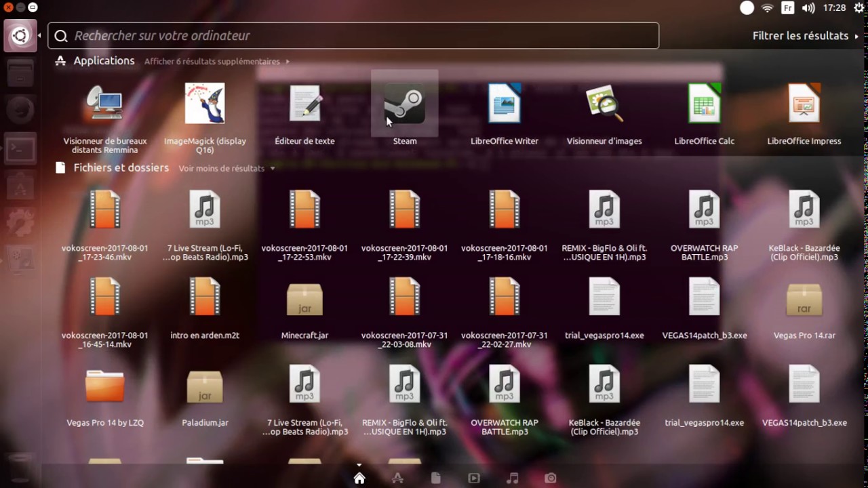This screenshot has height=488, width=868.
Task: Collapse with Voir moins de résultats
Action: (x=226, y=168)
